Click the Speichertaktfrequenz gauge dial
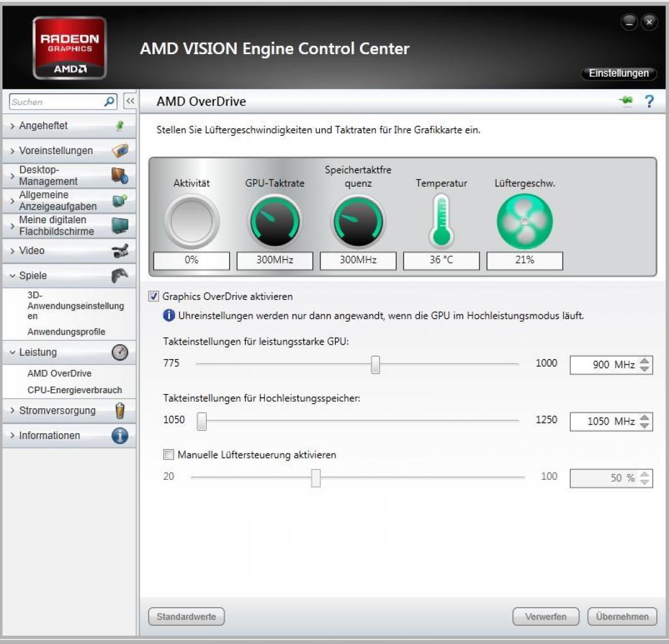This screenshot has height=644, width=669. click(358, 221)
